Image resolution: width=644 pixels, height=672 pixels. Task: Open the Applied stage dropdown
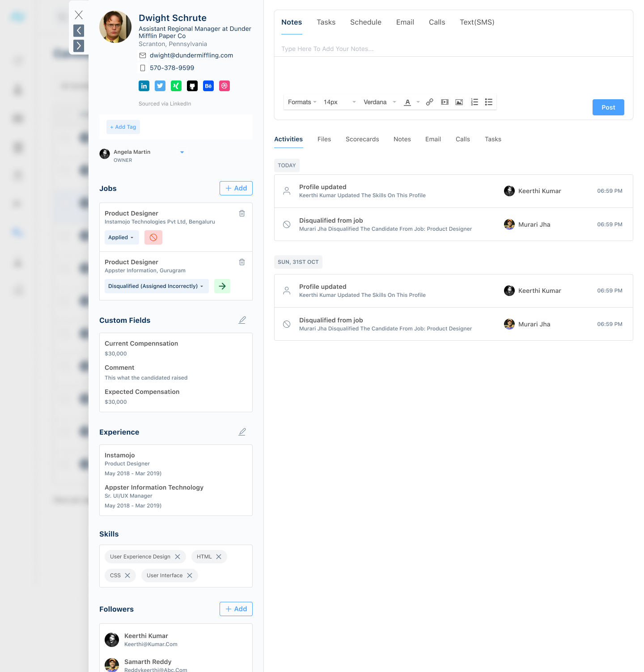pyautogui.click(x=121, y=237)
